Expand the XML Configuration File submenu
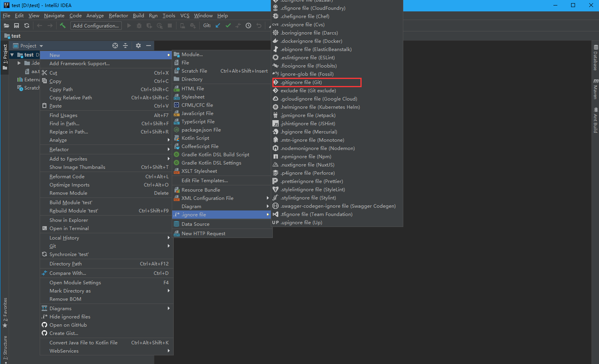 pos(222,198)
